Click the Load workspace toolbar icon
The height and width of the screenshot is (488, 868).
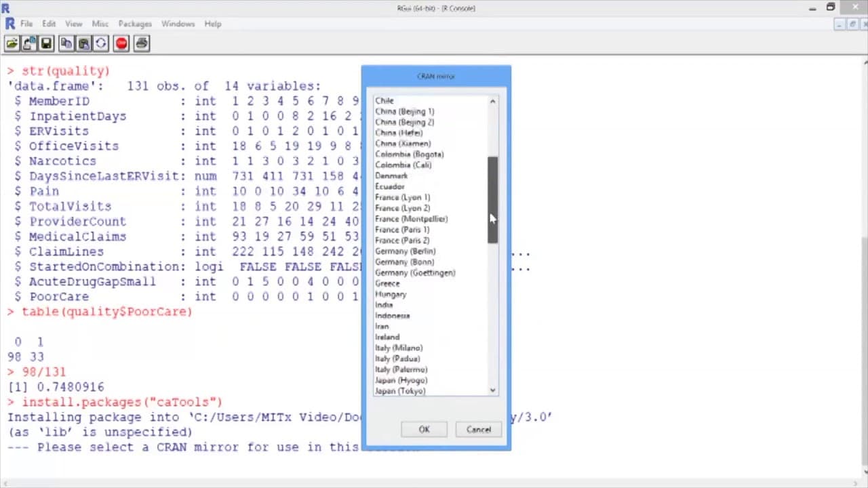click(29, 44)
